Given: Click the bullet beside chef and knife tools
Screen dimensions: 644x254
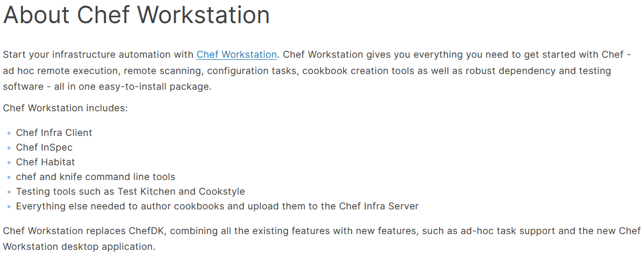Looking at the screenshot, I should click(9, 177).
